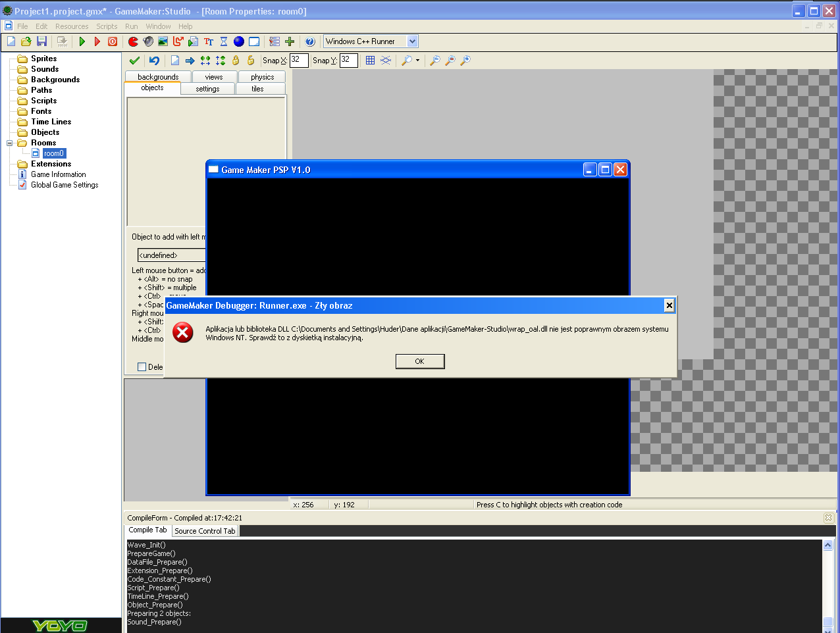The width and height of the screenshot is (840, 633).
Task: Click the blue ball create object icon
Action: (239, 41)
